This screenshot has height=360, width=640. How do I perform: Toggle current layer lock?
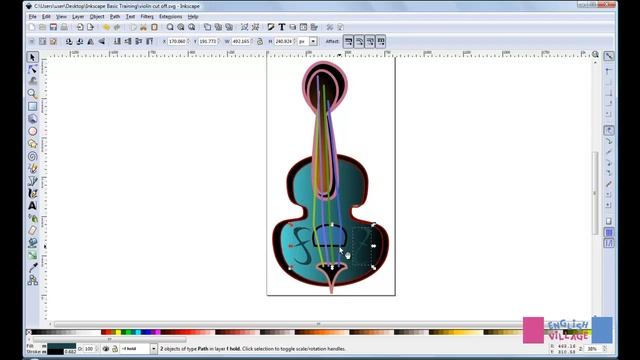[115, 349]
